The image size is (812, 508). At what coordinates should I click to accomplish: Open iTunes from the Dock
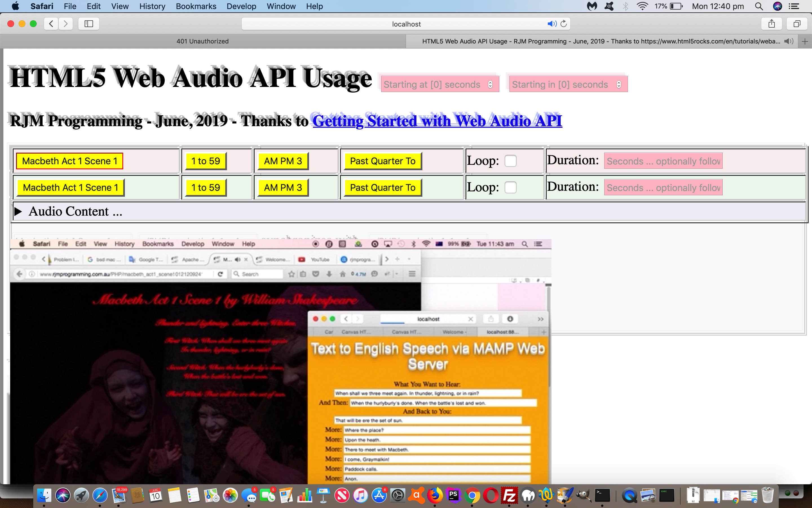(x=361, y=495)
